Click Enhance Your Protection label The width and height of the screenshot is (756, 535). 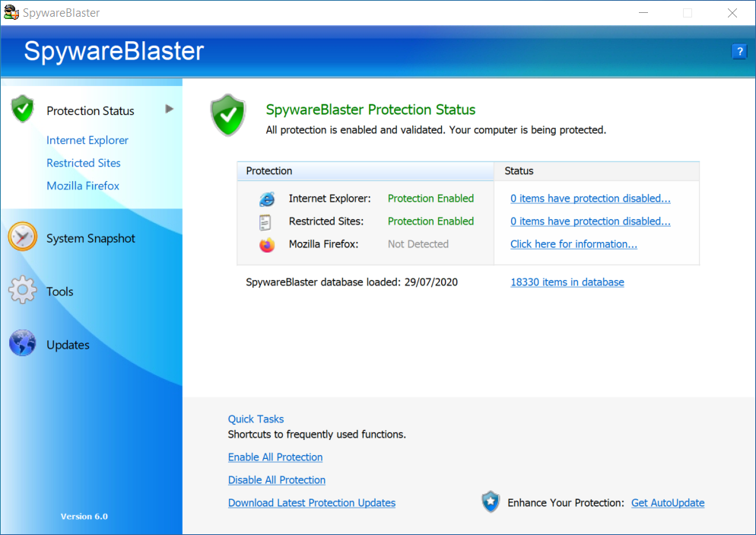click(x=566, y=503)
